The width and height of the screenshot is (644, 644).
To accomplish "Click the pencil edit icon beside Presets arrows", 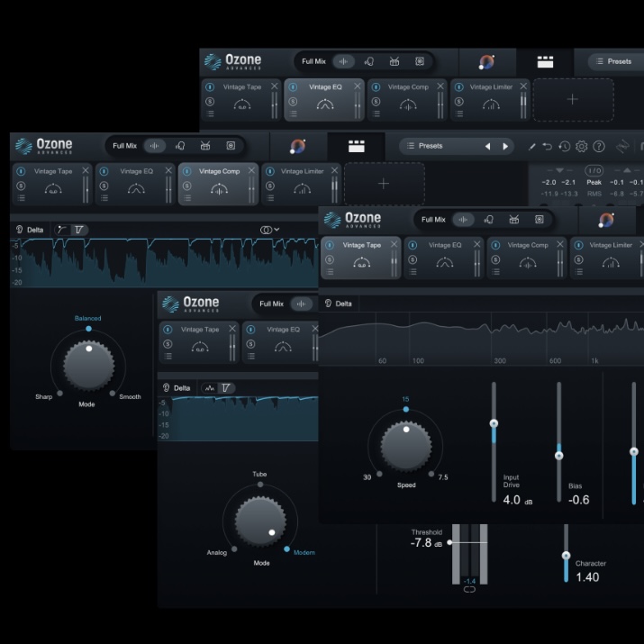I will click(x=532, y=146).
